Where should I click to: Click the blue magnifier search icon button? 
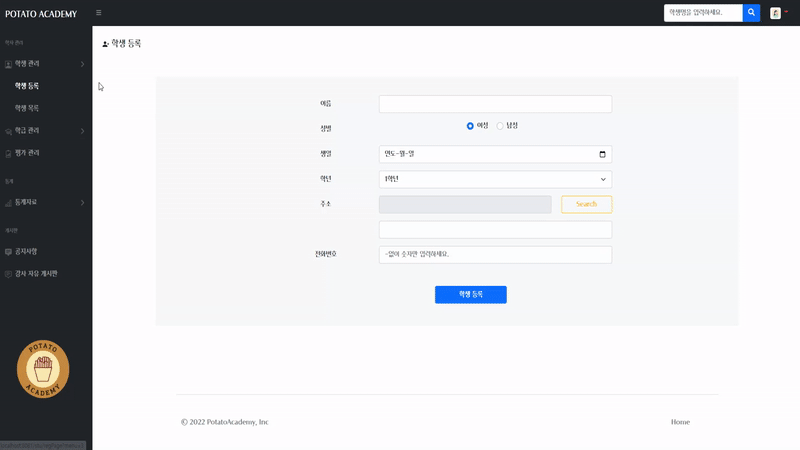click(x=751, y=13)
